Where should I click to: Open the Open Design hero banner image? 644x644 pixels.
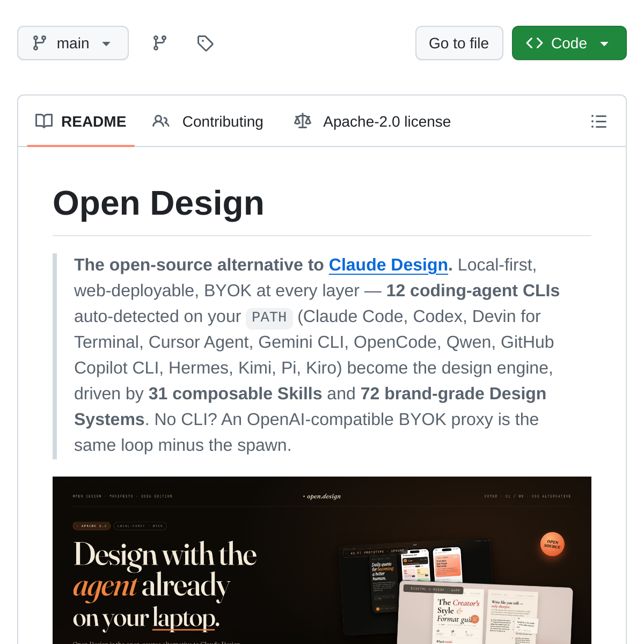pos(322,560)
